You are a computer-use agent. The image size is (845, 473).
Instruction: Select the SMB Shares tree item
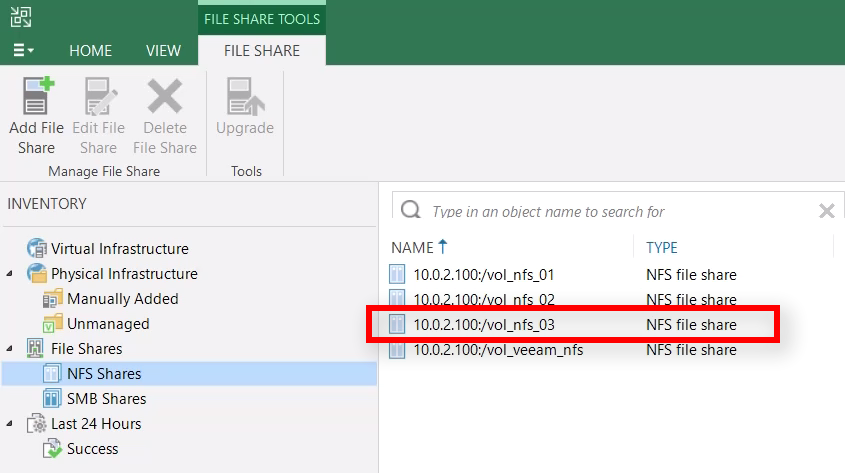(x=106, y=399)
